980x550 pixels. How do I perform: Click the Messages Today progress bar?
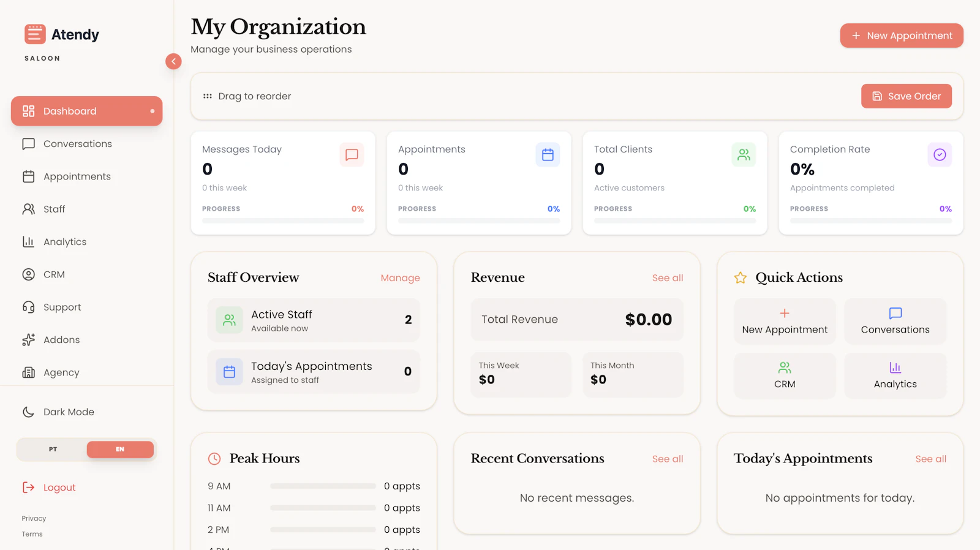283,220
